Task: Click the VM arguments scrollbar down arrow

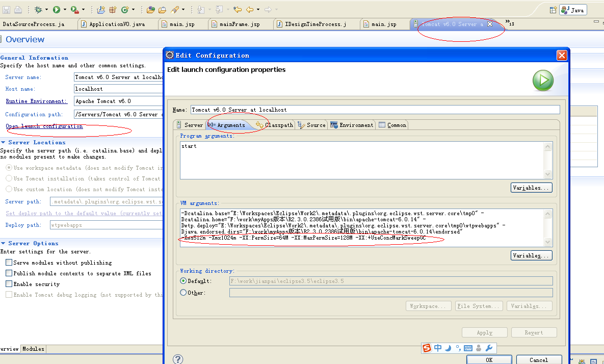Action: click(x=548, y=242)
